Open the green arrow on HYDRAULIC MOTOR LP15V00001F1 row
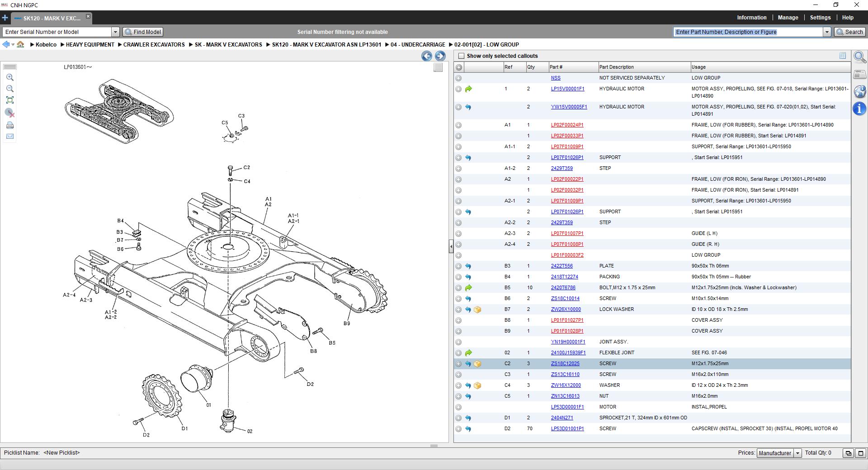This screenshot has height=470, width=868. [468, 89]
